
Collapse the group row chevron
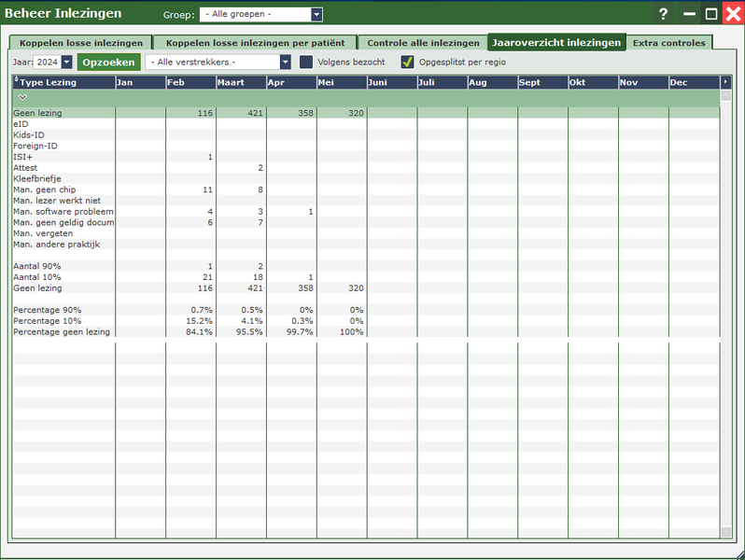click(x=22, y=97)
